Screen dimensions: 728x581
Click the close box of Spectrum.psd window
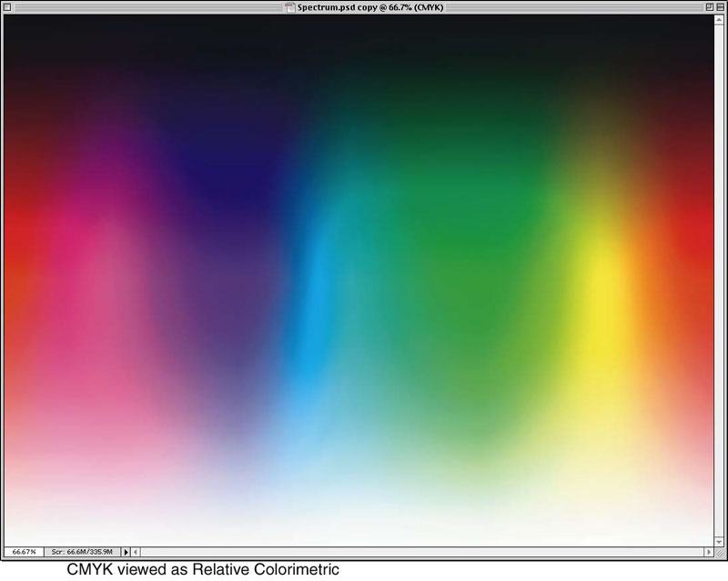(x=7, y=7)
